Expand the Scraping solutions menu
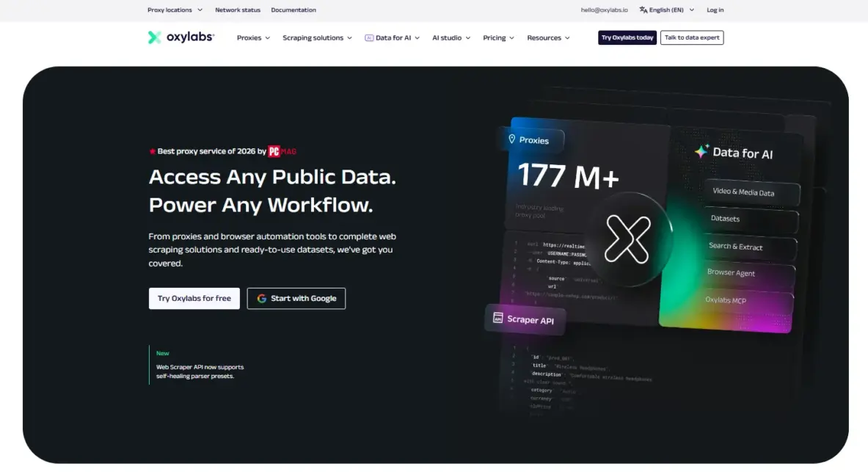Screen dimensions: 868x472 click(x=317, y=37)
